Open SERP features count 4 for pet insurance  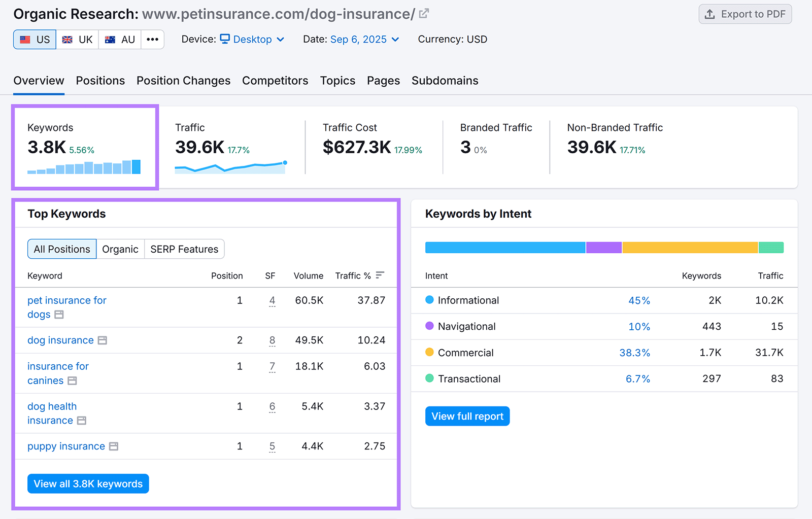(x=272, y=300)
